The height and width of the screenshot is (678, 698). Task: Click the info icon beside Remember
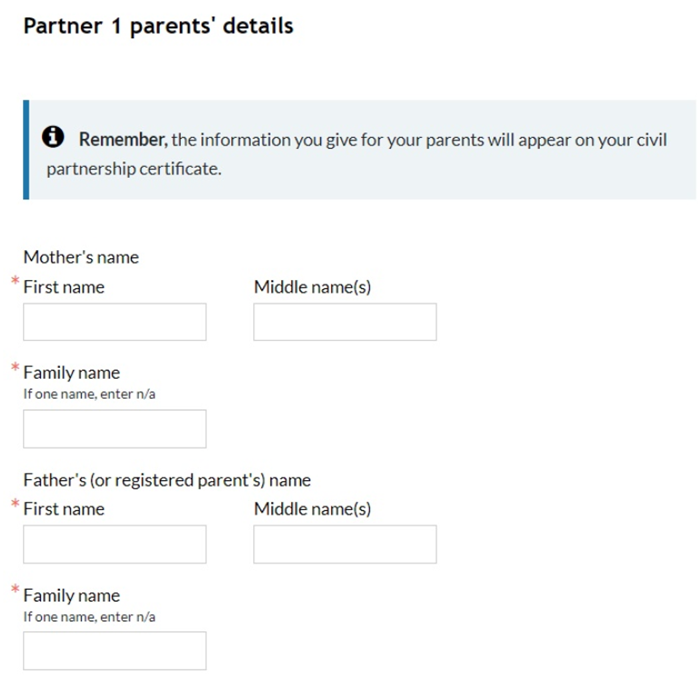(x=53, y=137)
